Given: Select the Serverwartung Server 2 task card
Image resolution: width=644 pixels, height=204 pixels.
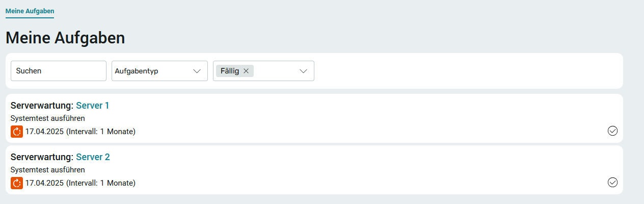Looking at the screenshot, I should click(314, 170).
